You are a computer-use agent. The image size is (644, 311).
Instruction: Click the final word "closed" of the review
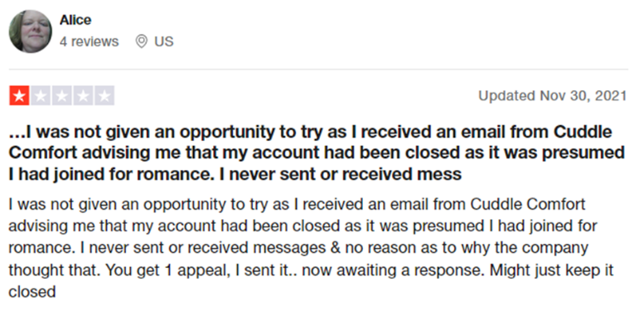point(32,292)
